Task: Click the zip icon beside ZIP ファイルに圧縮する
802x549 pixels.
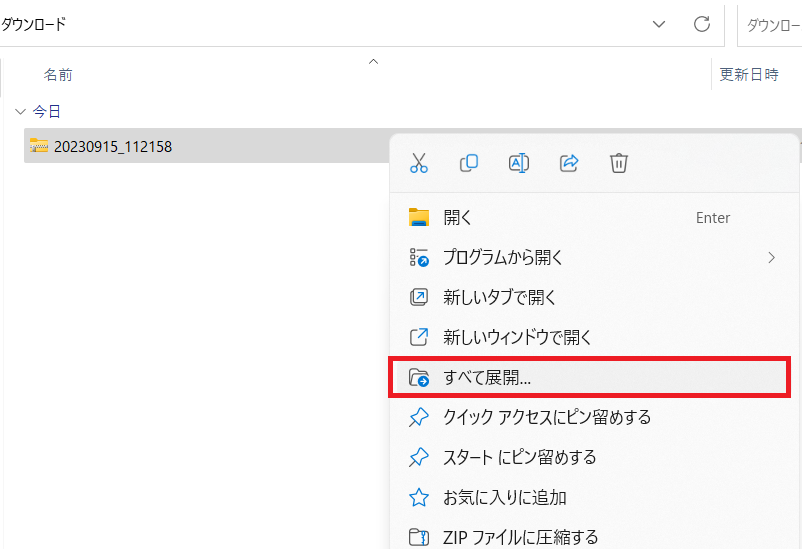Action: pos(419,537)
